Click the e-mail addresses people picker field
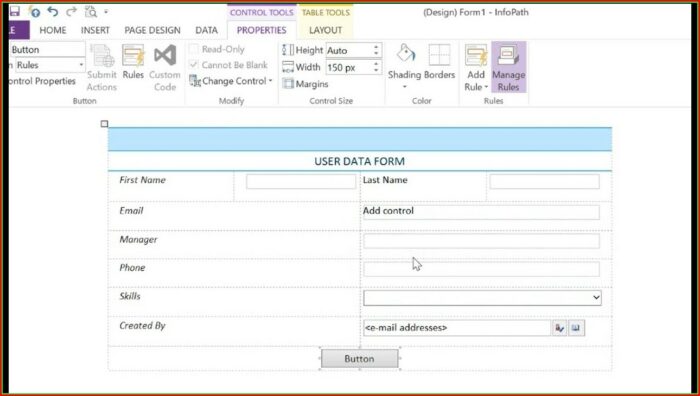700x396 pixels. [x=457, y=328]
